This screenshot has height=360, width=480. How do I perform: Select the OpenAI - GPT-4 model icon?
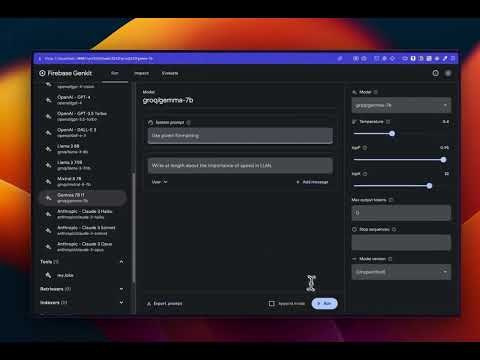49,100
